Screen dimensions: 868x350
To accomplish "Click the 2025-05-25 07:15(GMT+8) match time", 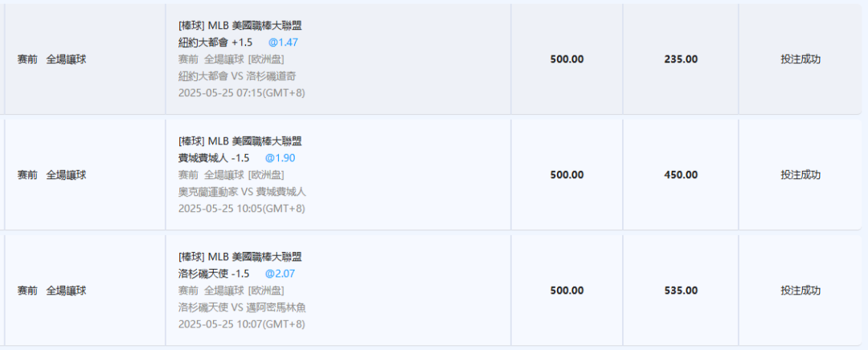I will [241, 93].
